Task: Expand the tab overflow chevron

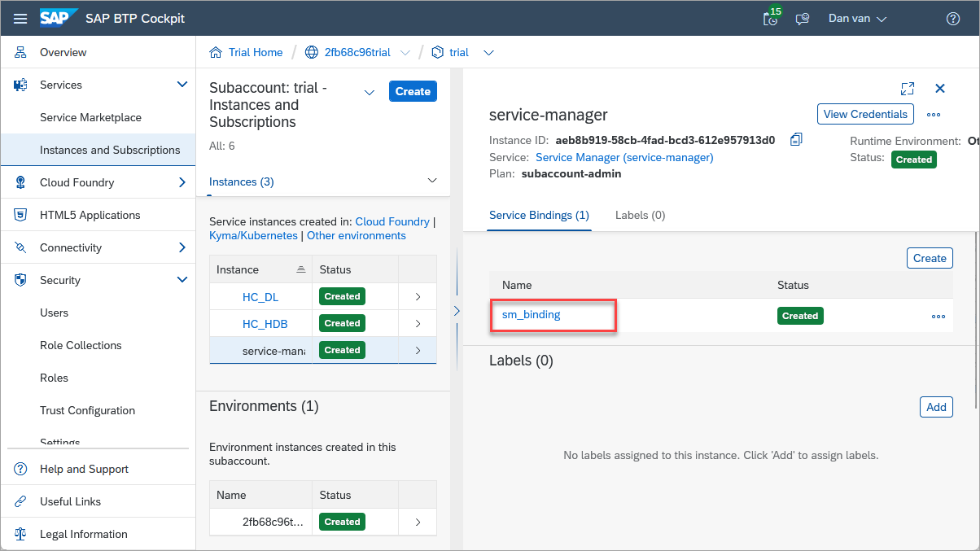Action: (x=432, y=181)
